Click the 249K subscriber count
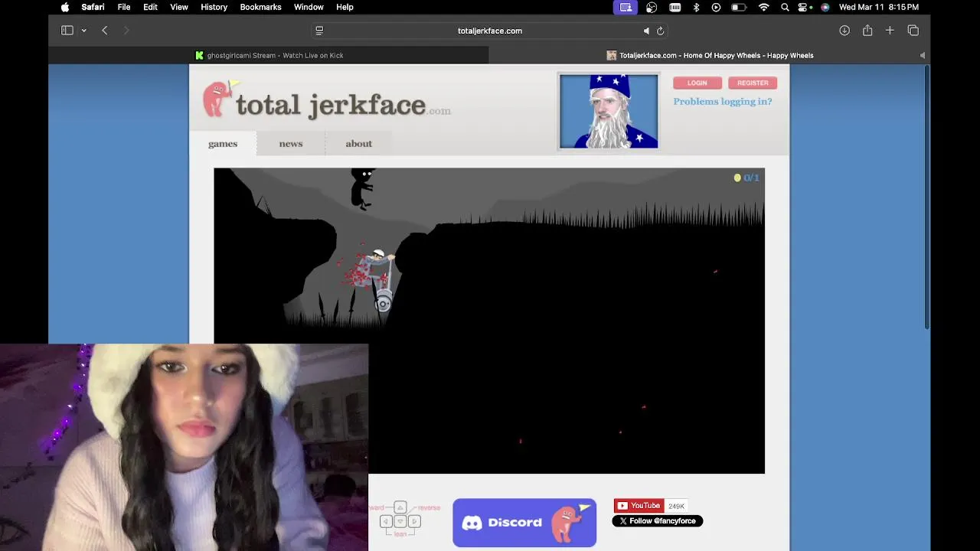The width and height of the screenshot is (980, 551). pos(676,506)
